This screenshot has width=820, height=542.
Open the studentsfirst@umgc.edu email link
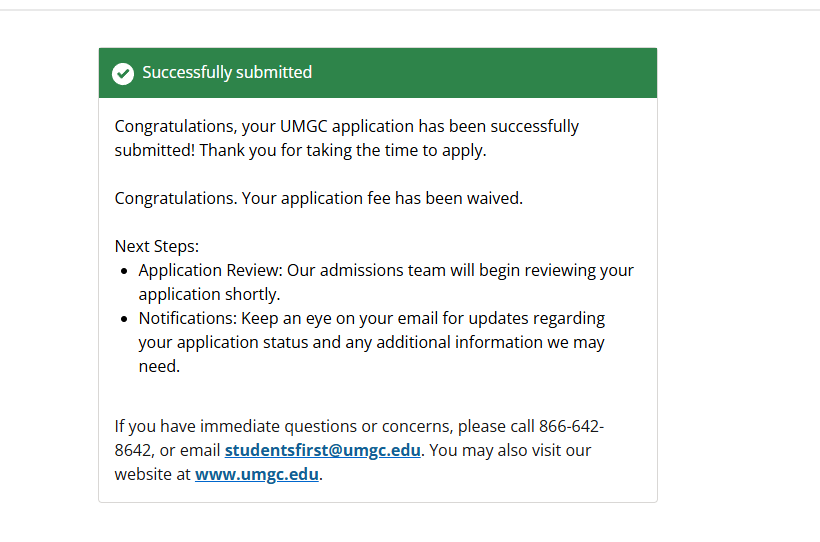(323, 450)
